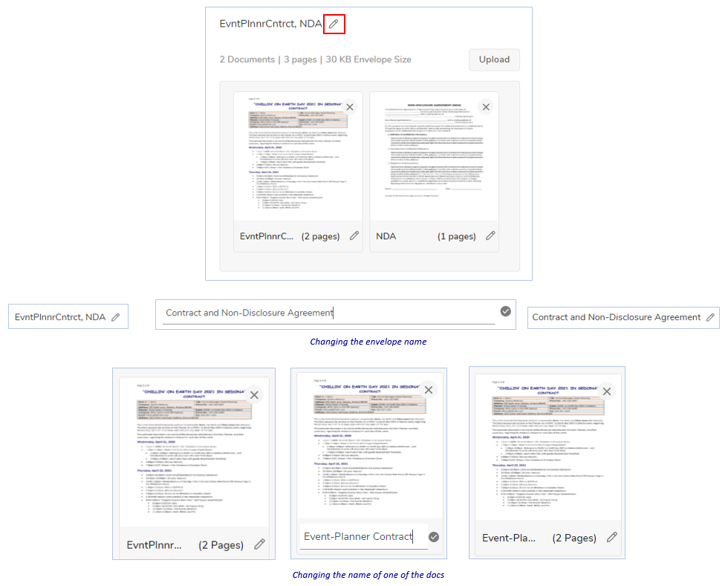The width and height of the screenshot is (728, 586).
Task: Click into the Event-Planner Contract name field
Action: tap(360, 536)
